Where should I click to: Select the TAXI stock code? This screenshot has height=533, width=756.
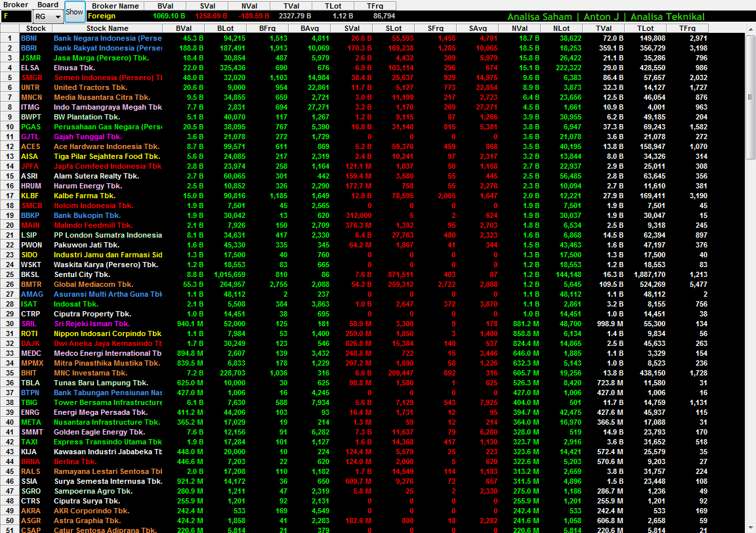pos(29,442)
